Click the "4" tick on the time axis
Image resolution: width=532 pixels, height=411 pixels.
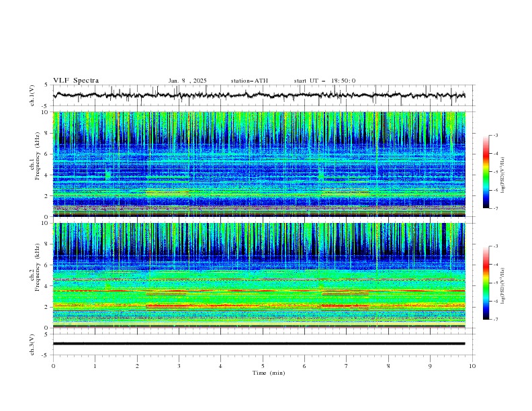[x=220, y=366]
